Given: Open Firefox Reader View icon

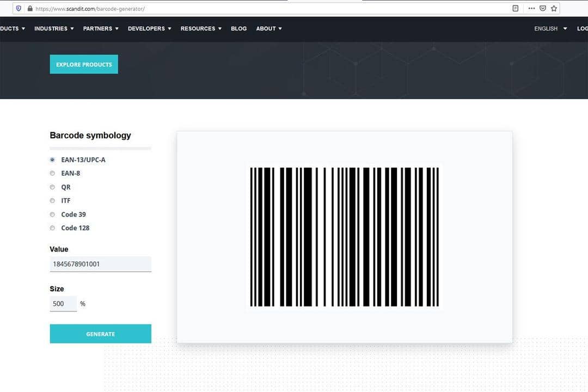Looking at the screenshot, I should pos(515,8).
